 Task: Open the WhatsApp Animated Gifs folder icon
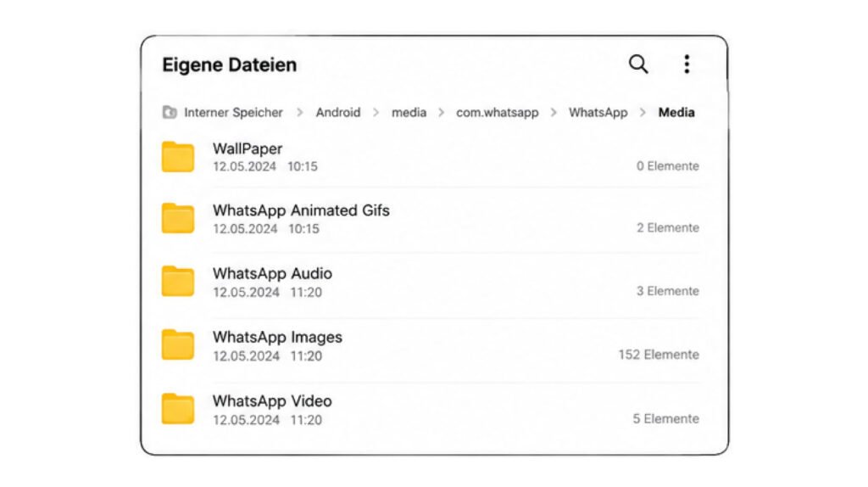[x=178, y=218]
